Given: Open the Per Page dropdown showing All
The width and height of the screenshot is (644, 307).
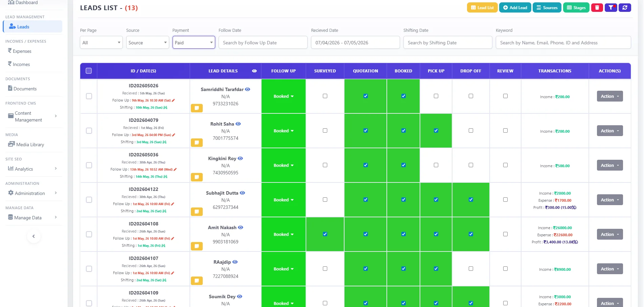Looking at the screenshot, I should coord(101,43).
